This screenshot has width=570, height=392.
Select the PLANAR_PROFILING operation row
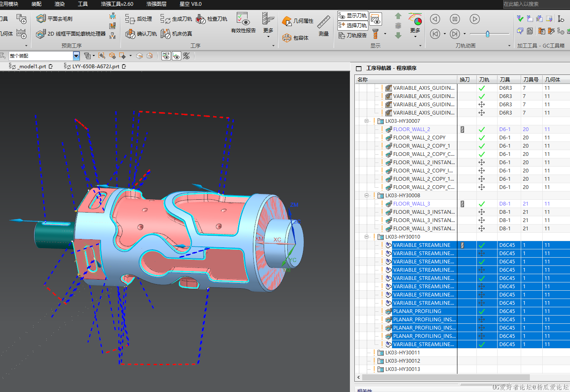[417, 311]
